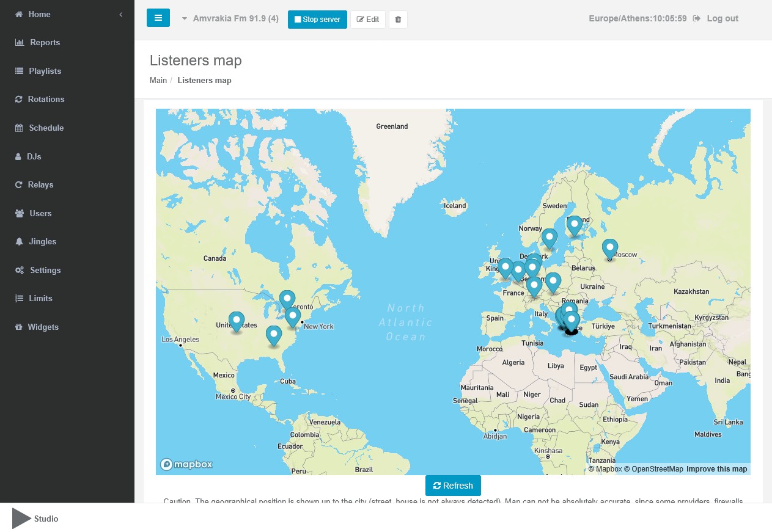Click the Settings gears icon

20,271
